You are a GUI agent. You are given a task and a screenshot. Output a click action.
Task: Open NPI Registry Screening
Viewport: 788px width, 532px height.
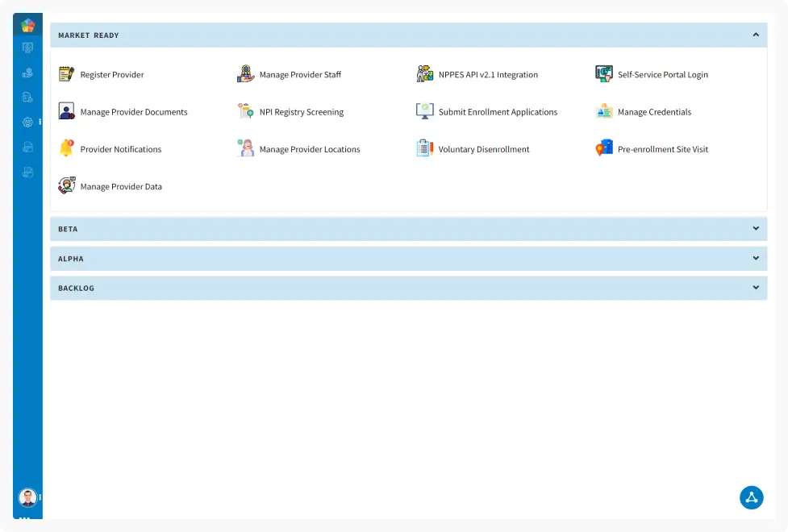301,112
